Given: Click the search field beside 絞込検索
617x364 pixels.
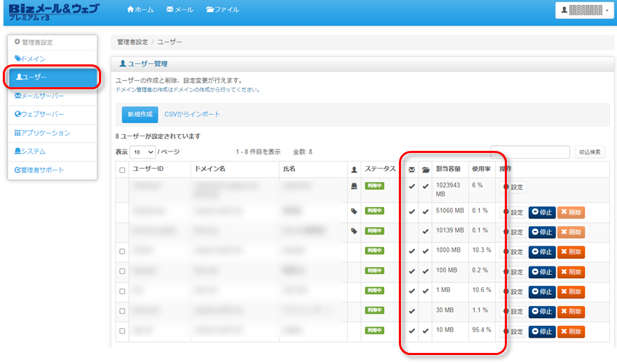Looking at the screenshot, I should pyautogui.click(x=530, y=152).
